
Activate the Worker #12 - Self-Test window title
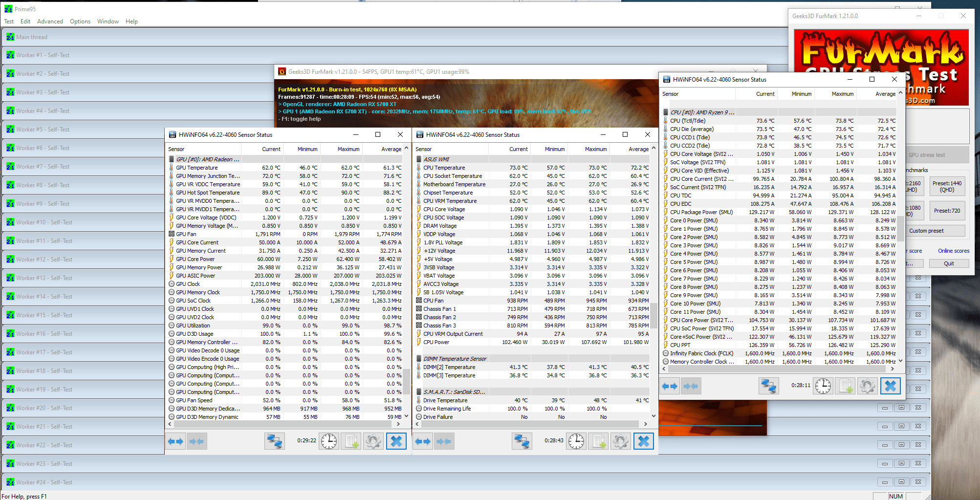coord(44,259)
